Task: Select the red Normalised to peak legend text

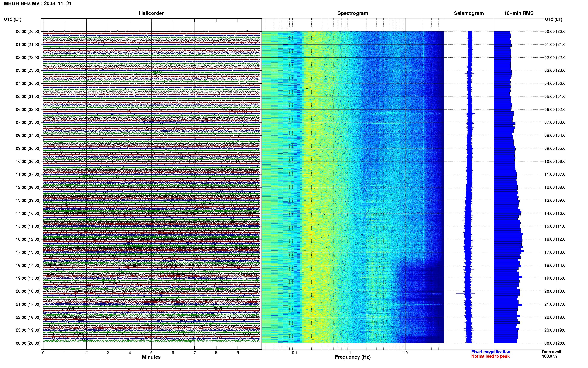Action: coord(490,356)
